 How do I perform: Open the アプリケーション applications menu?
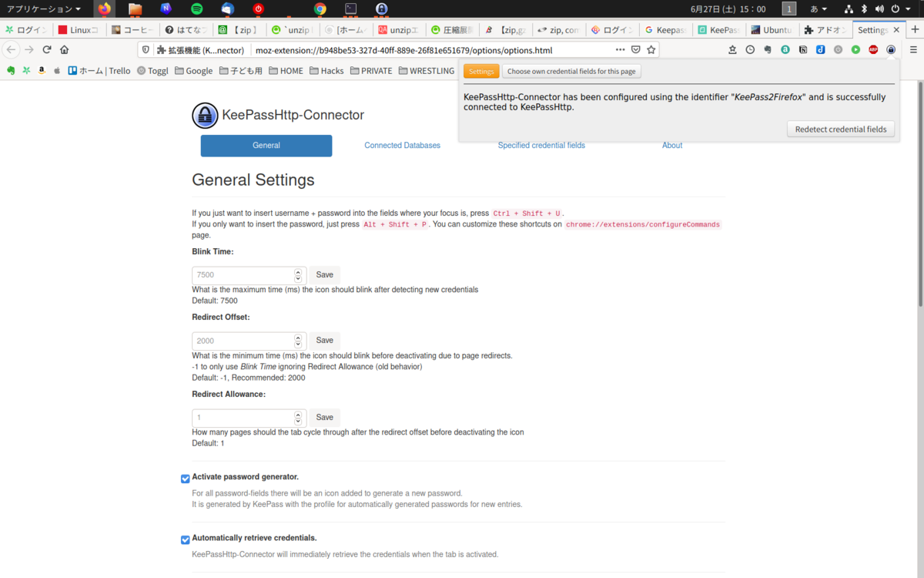tap(44, 9)
